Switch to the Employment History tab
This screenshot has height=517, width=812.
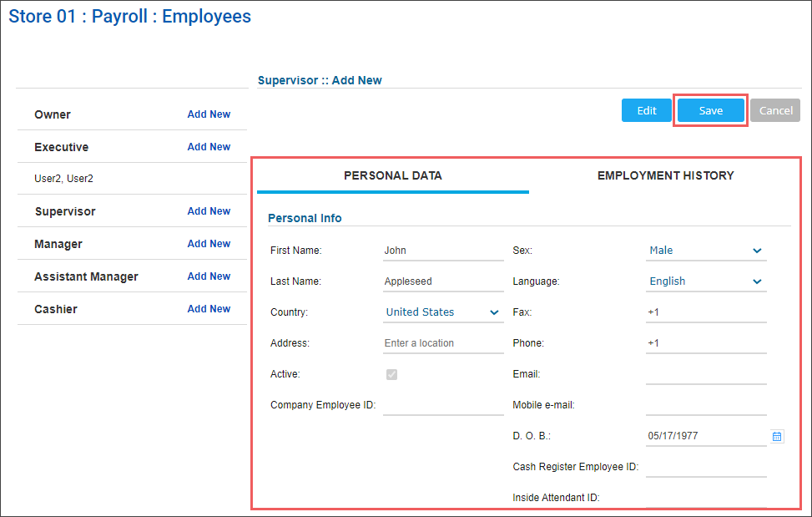tap(665, 175)
